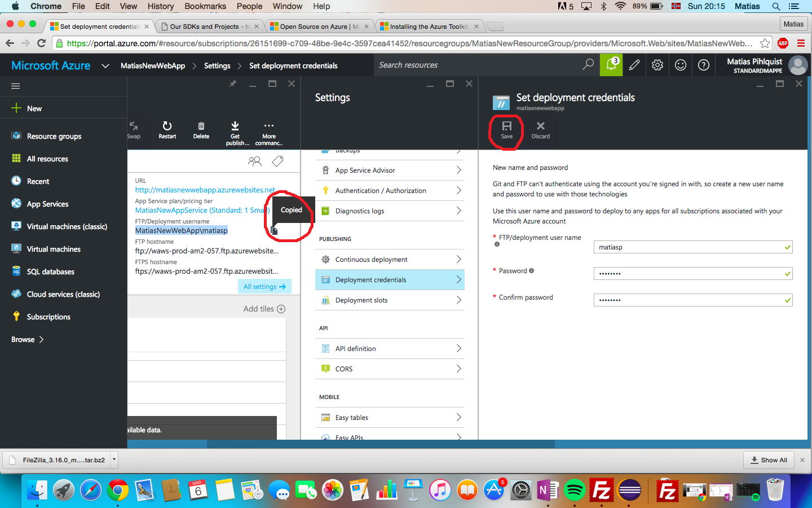Open the FileZilla download options arrow
The width and height of the screenshot is (812, 508).
coord(114,459)
